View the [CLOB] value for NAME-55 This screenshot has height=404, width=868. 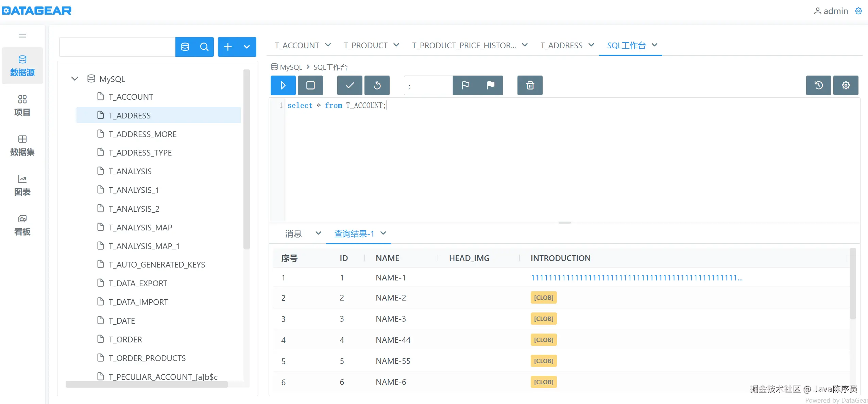(544, 361)
